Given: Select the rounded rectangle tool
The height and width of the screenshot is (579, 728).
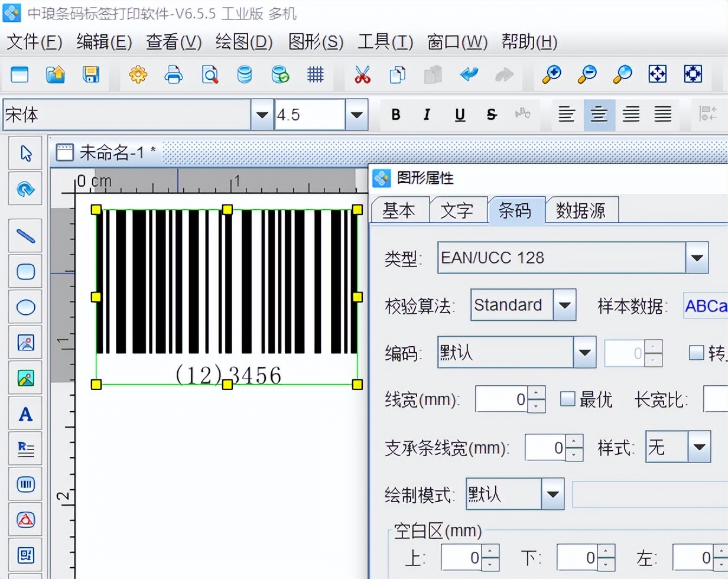Looking at the screenshot, I should 25,272.
